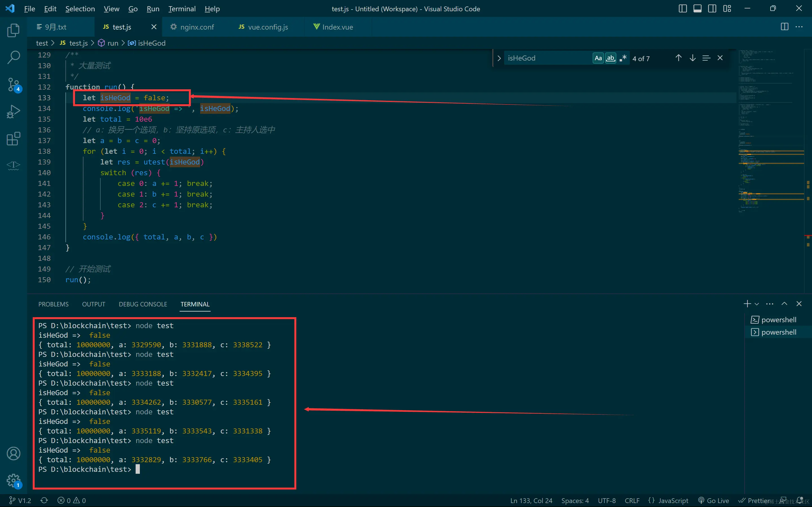Toggle Use Regular Expression in find
This screenshot has height=507, width=812.
[623, 58]
